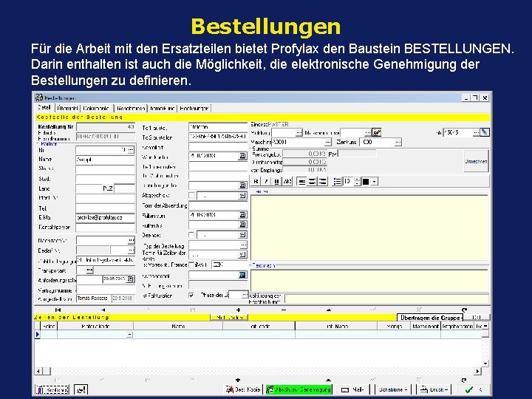
Task: Apply underline formatting in text toolbar
Action: 277,182
